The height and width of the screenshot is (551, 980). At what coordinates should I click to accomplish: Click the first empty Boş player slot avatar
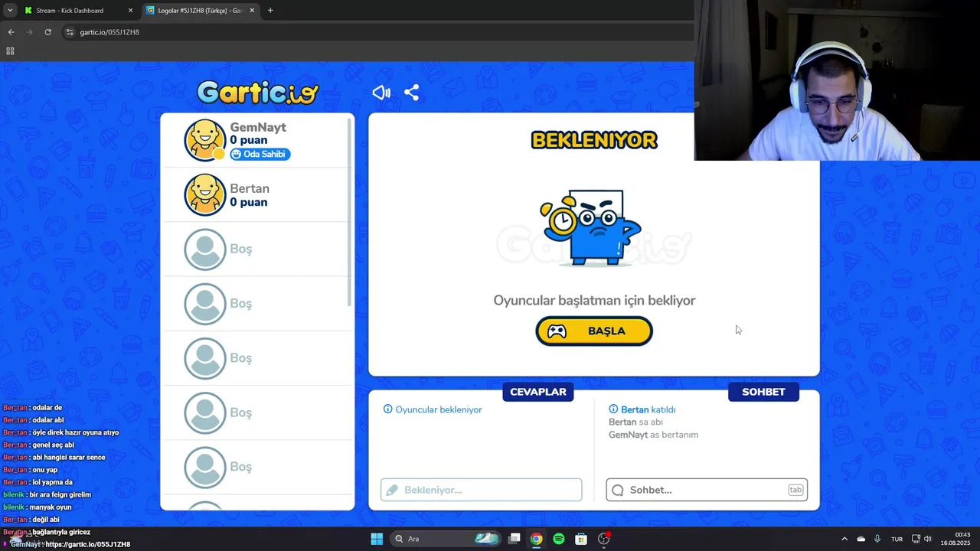coord(205,249)
